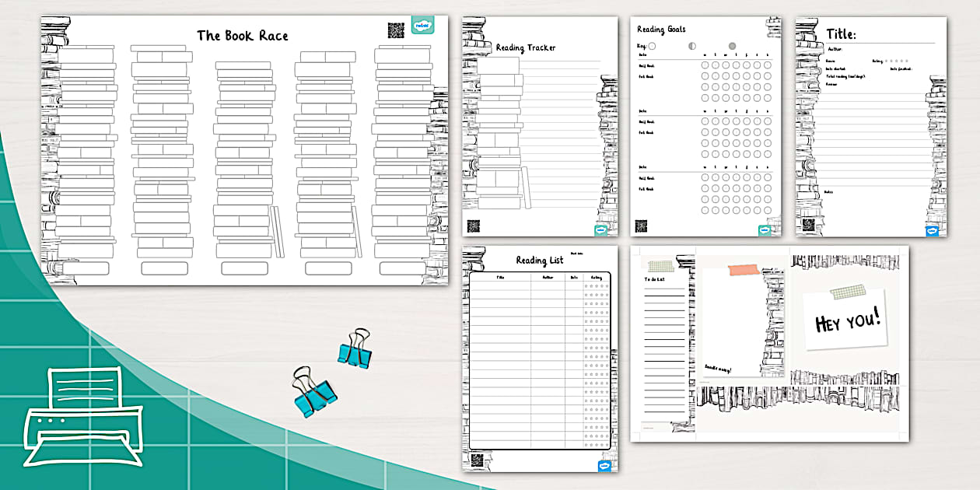
Task: Click the QR code on the Reading Tracker page
Action: (x=474, y=226)
